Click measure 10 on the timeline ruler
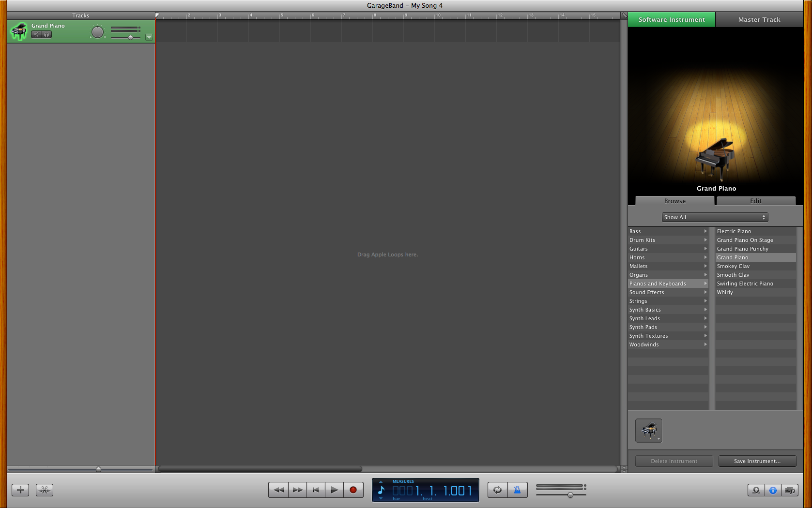 point(438,15)
